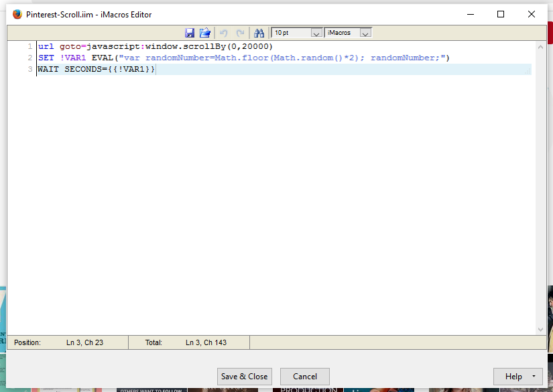This screenshot has height=392, width=553.
Task: Click line number 1 in gutter
Action: (30, 46)
